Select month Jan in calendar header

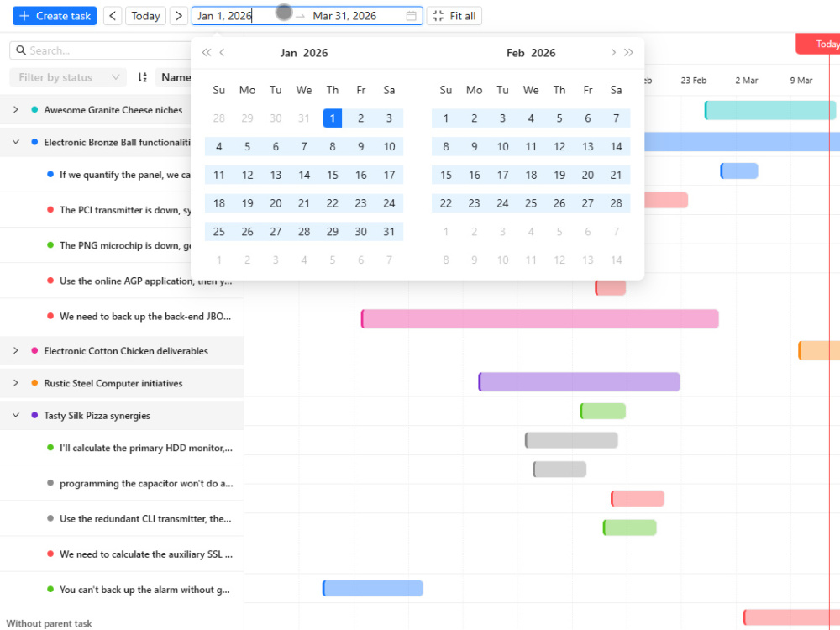click(288, 53)
